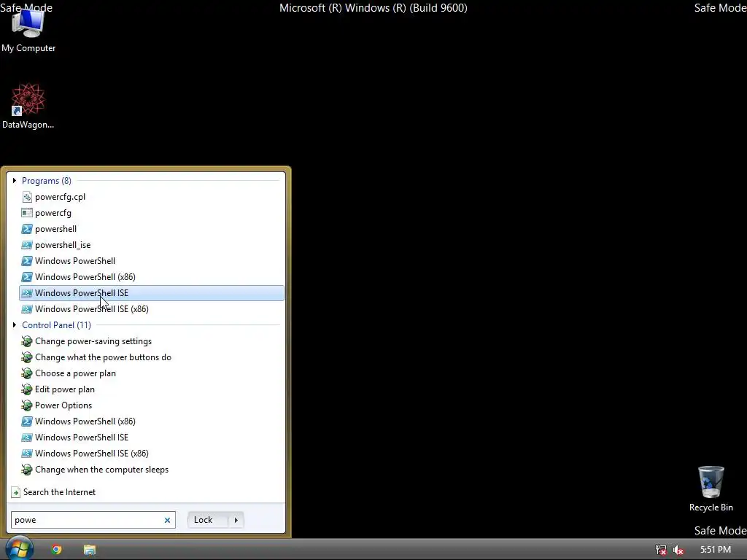Click the network status tray icon
Image resolution: width=747 pixels, height=560 pixels.
coord(661,550)
